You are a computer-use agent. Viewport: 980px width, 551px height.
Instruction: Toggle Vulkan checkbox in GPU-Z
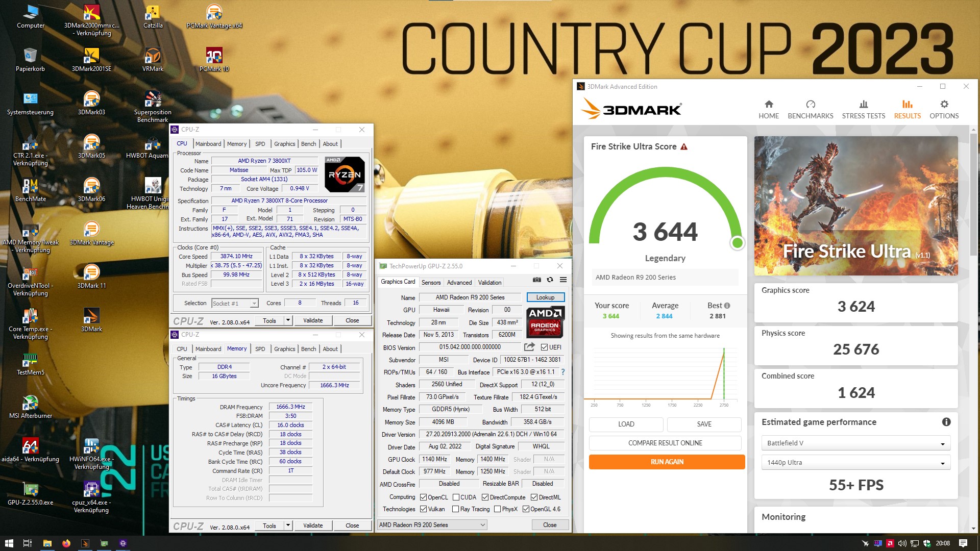click(x=423, y=509)
